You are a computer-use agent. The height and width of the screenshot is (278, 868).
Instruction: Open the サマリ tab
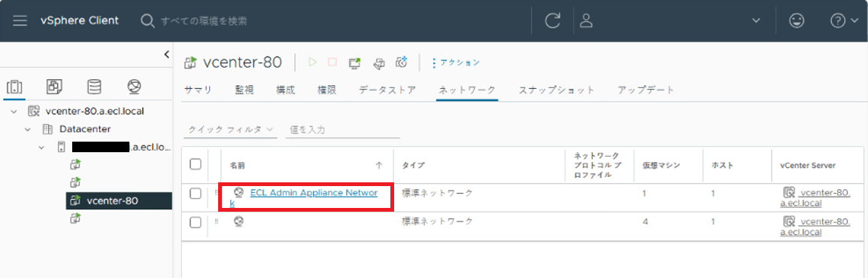[x=198, y=90]
